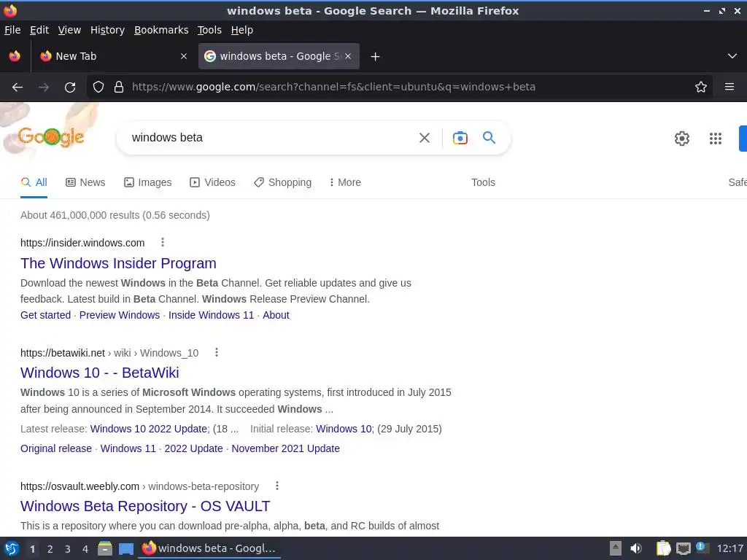Screen dimensions: 747x560
Task: Open the volume control tray icon
Action: [x=636, y=548]
